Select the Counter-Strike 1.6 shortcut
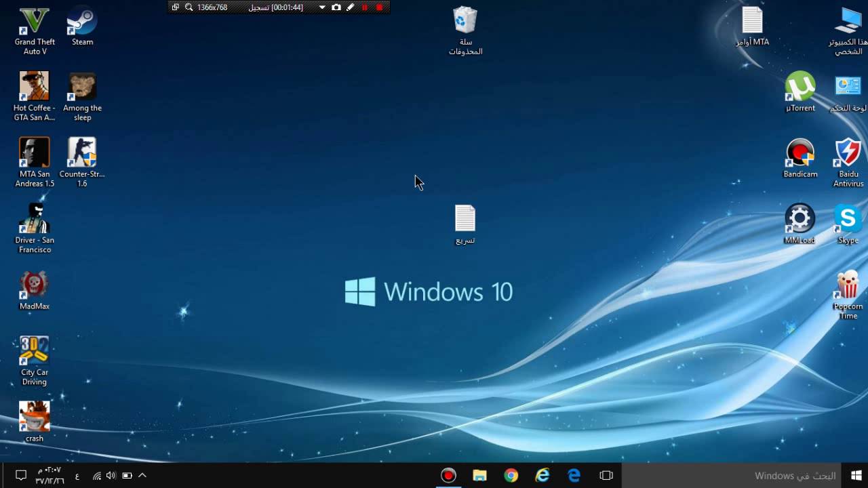 82,163
